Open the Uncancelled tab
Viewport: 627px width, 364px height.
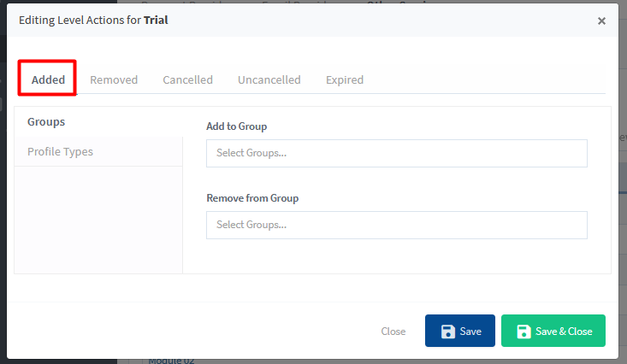[x=269, y=79]
